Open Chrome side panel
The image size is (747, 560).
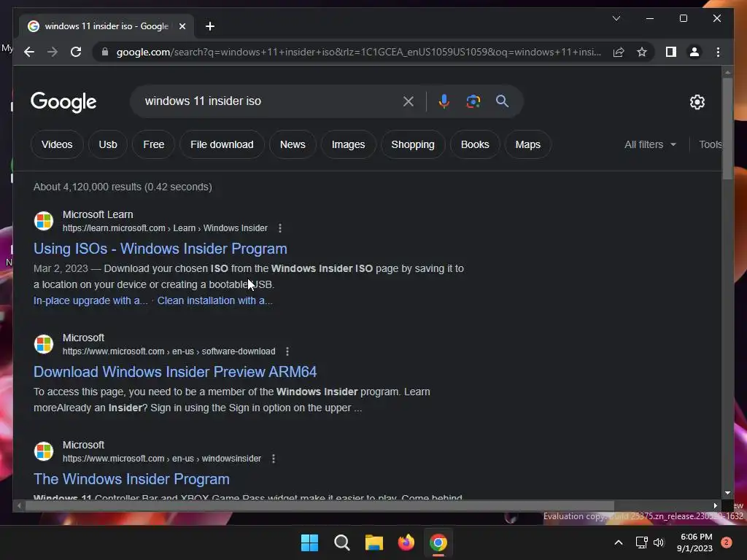671,52
